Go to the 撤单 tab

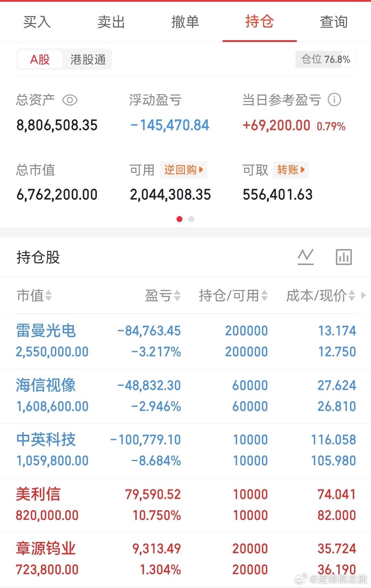(x=185, y=22)
